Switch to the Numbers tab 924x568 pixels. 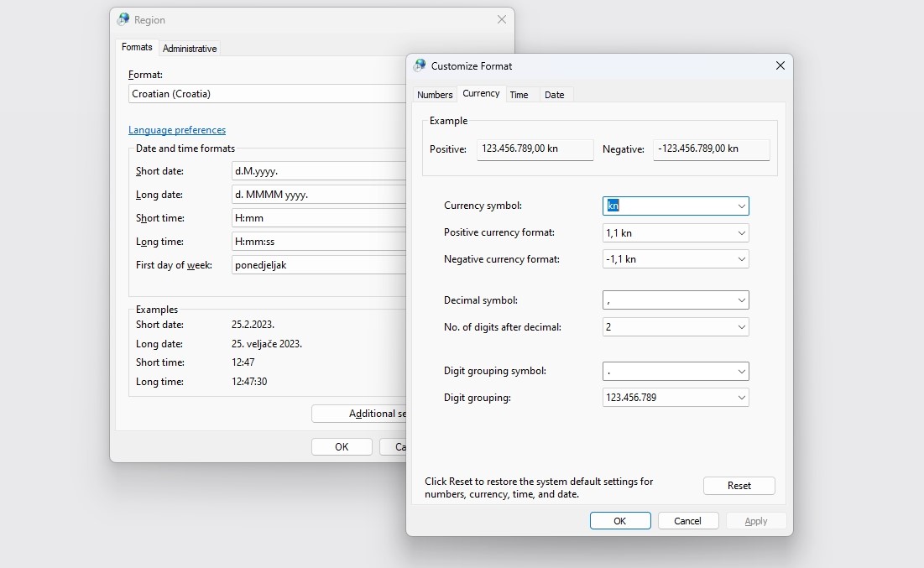point(435,95)
